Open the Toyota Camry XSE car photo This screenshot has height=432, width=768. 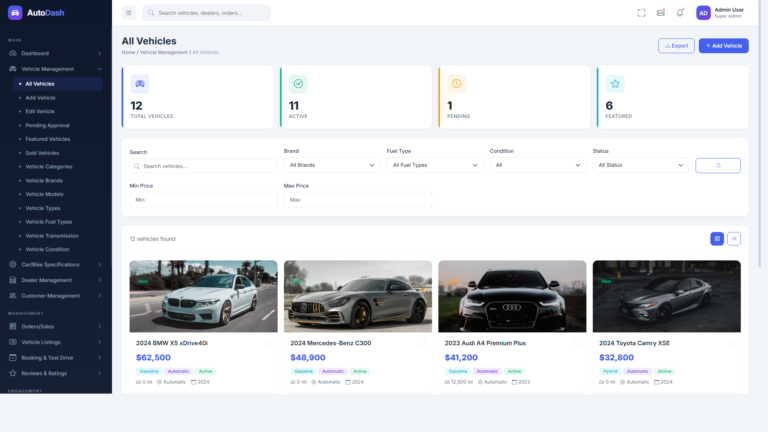pyautogui.click(x=667, y=296)
